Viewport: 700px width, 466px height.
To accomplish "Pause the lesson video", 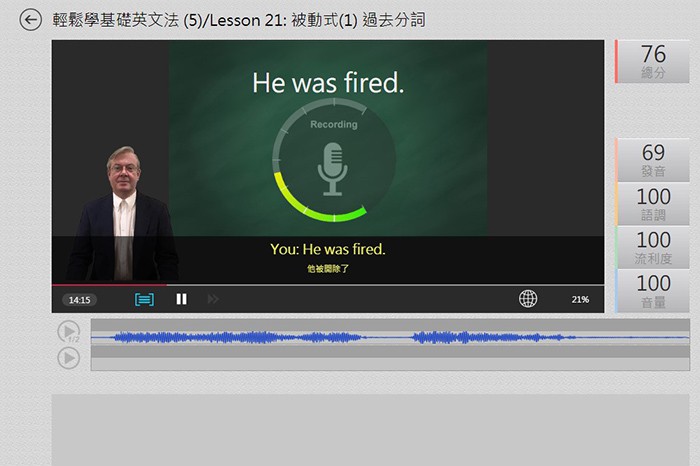I will point(181,299).
